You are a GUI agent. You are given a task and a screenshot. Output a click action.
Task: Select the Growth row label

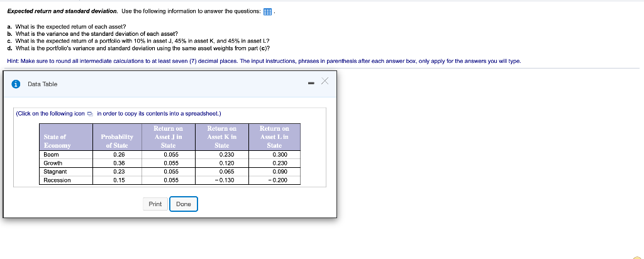click(52, 163)
